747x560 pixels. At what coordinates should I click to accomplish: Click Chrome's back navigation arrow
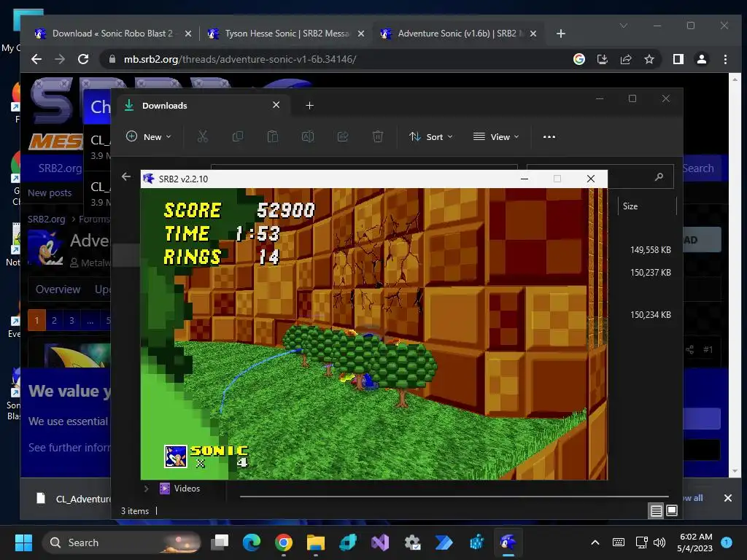pyautogui.click(x=36, y=59)
